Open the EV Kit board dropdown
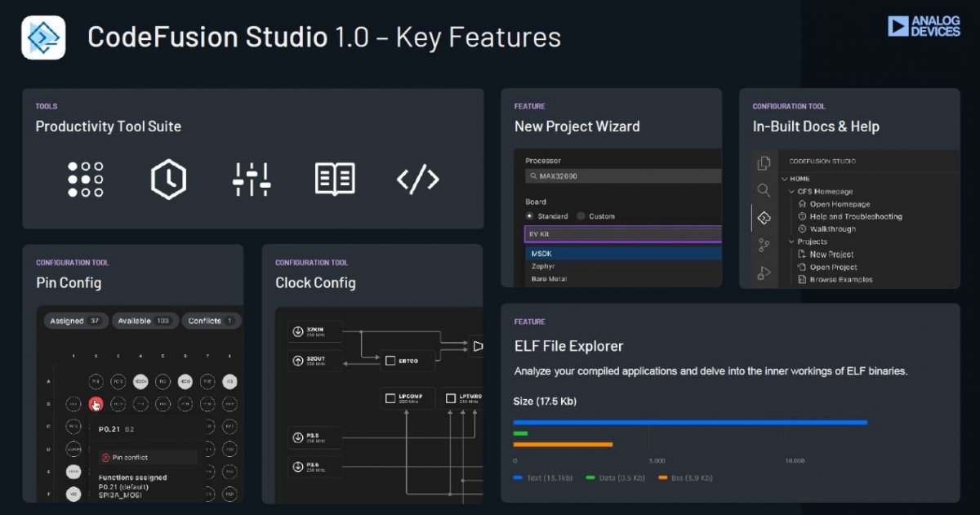Image resolution: width=980 pixels, height=515 pixels. click(622, 234)
